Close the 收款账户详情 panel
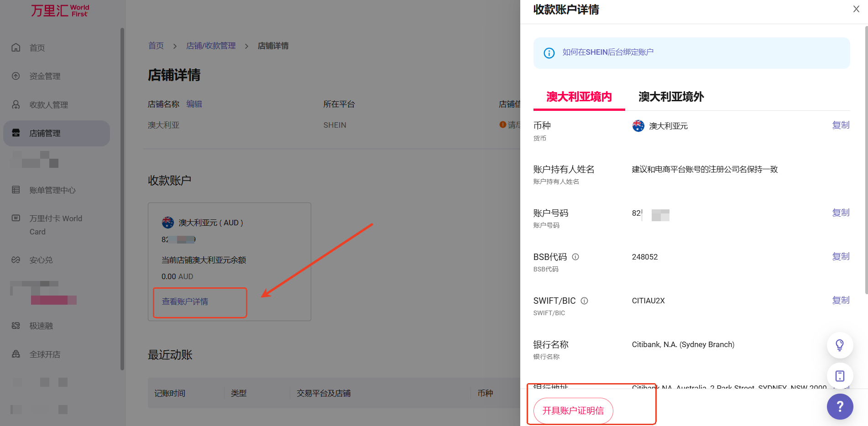The image size is (868, 426). [856, 9]
